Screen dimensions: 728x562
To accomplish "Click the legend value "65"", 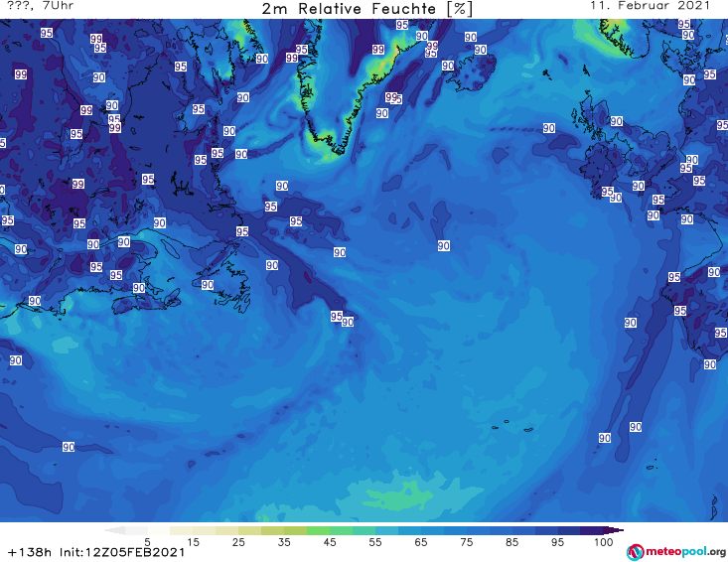I will click(421, 542).
